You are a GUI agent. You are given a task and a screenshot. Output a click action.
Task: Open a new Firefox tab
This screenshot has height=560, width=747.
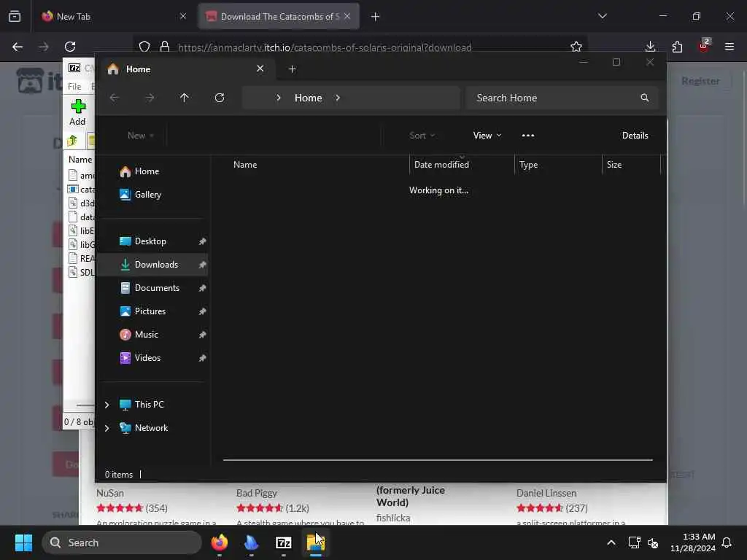click(375, 17)
